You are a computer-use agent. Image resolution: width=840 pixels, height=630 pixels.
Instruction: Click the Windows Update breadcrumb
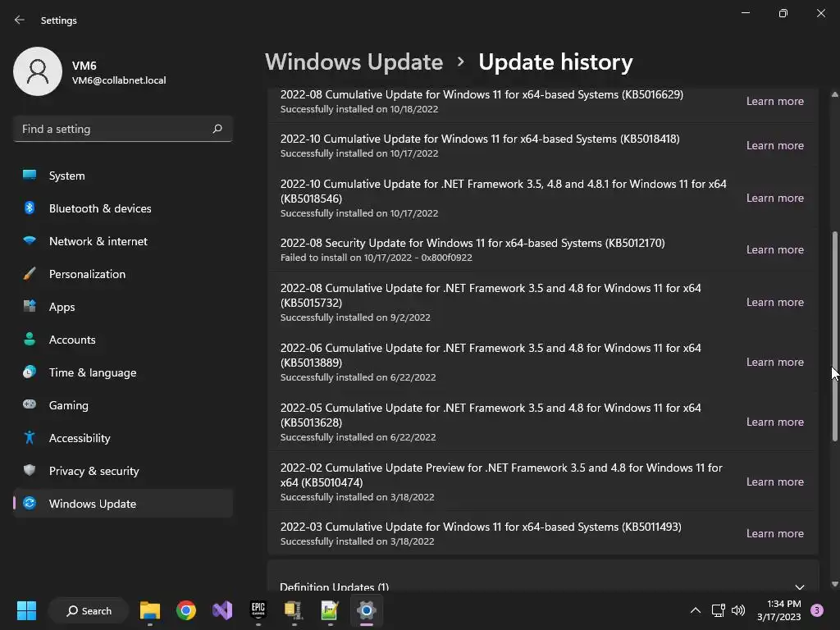[354, 62]
